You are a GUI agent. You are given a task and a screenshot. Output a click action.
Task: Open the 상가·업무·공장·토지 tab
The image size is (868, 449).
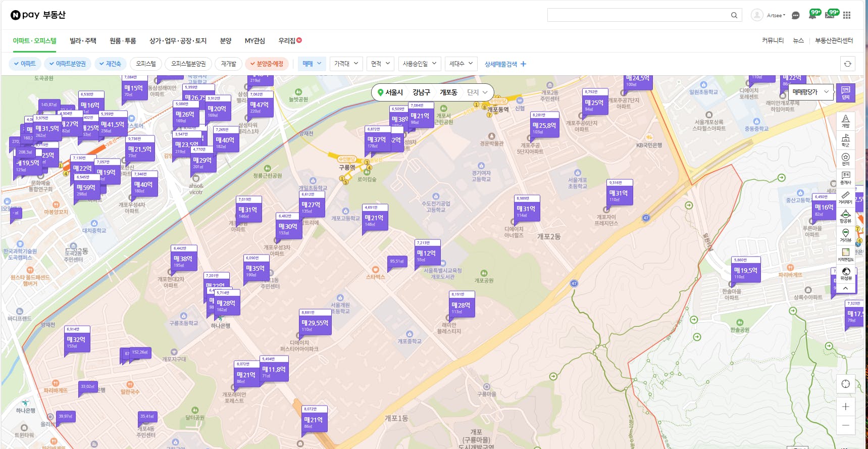pyautogui.click(x=178, y=41)
